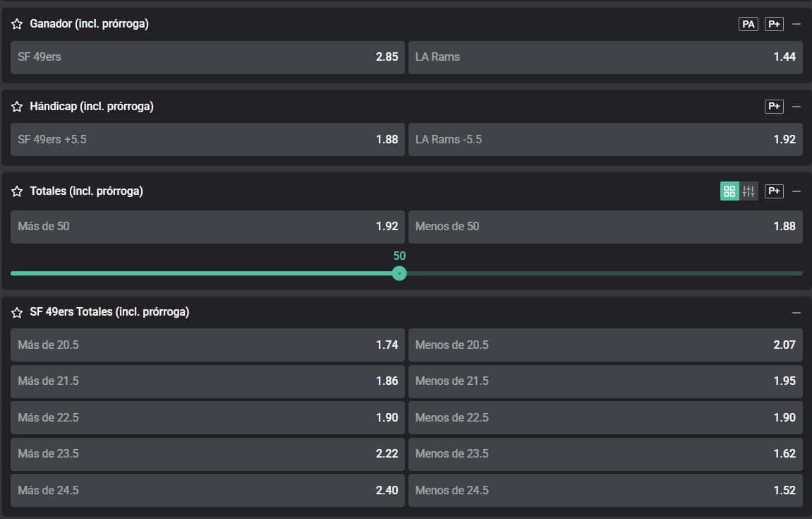Switch Totales to slider view
This screenshot has width=812, height=519.
(x=749, y=191)
